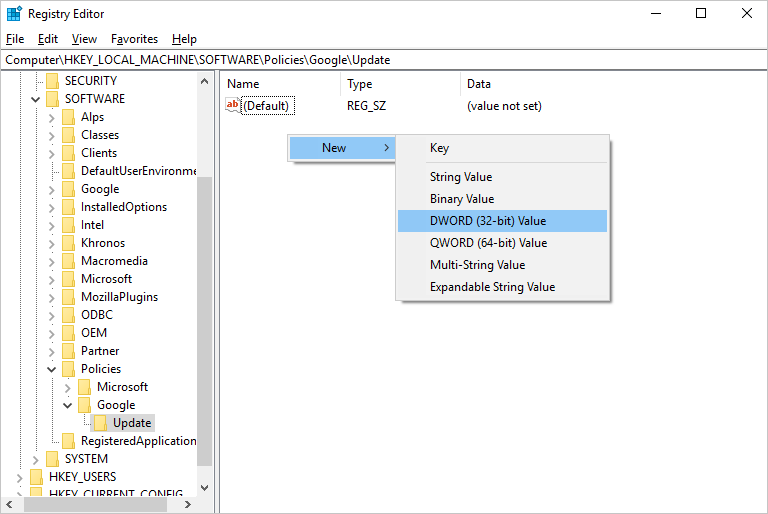
Task: Click the tree pane scroll down arrow
Action: (205, 488)
